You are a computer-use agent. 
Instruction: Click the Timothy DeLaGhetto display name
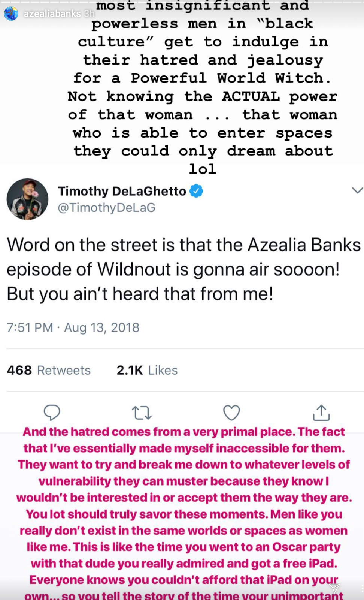(x=122, y=191)
